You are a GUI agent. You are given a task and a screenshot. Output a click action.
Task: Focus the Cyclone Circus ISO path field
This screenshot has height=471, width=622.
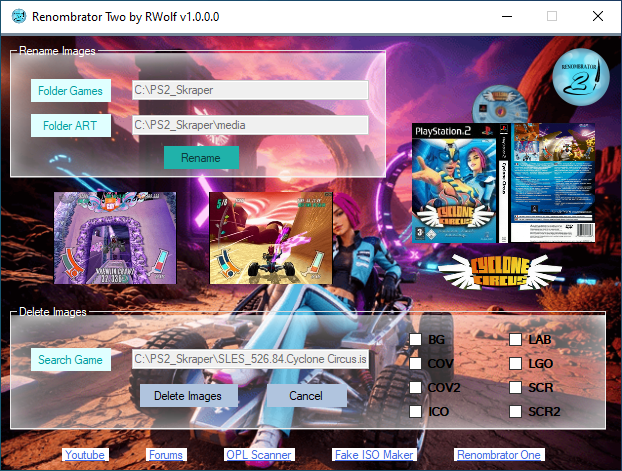point(250,359)
